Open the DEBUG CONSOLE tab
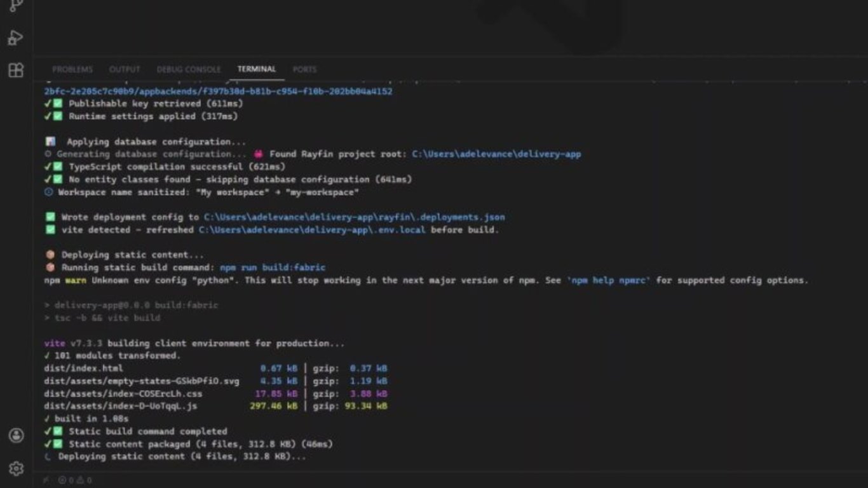 coord(189,69)
